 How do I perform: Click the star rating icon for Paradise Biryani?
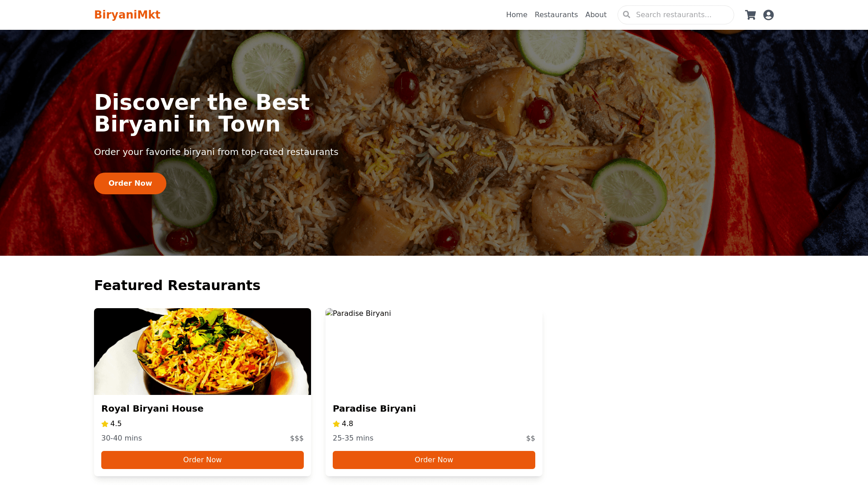[x=336, y=424]
